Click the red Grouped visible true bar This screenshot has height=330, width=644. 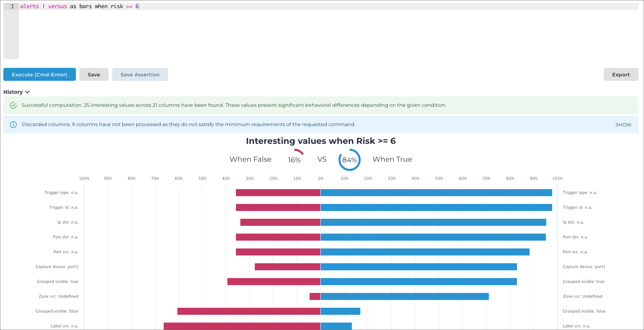point(274,281)
